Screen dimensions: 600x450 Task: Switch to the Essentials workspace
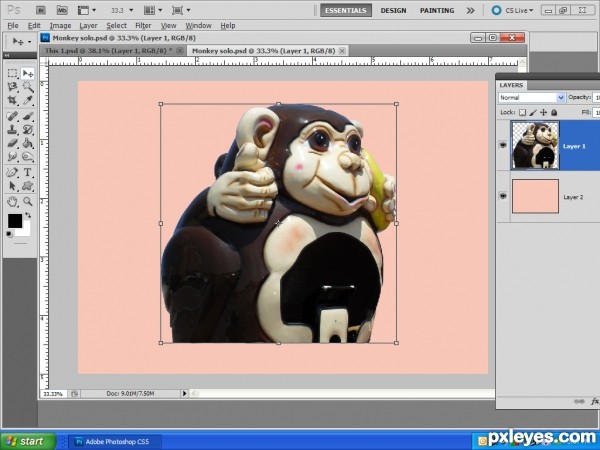point(346,10)
